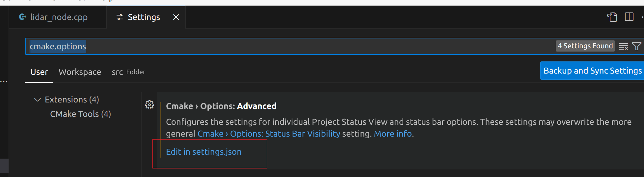
Task: Click gear icon beside Cmake Options Advanced
Action: pos(149,105)
